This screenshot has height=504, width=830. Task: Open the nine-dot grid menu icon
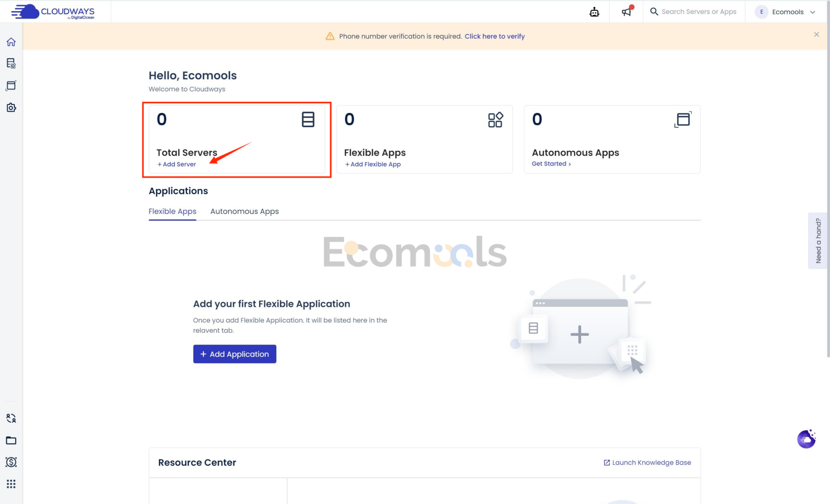(x=11, y=484)
